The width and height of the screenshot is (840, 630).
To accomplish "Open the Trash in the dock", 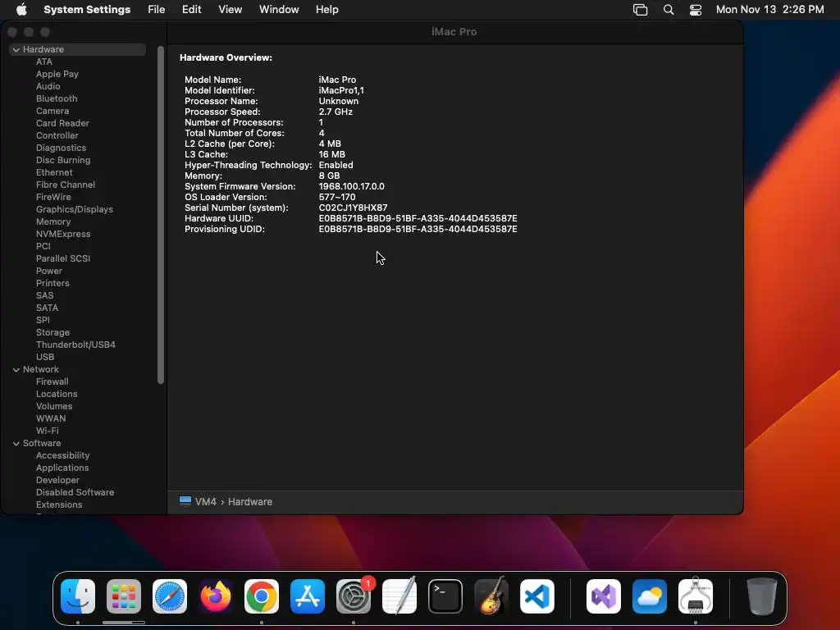I will (762, 596).
